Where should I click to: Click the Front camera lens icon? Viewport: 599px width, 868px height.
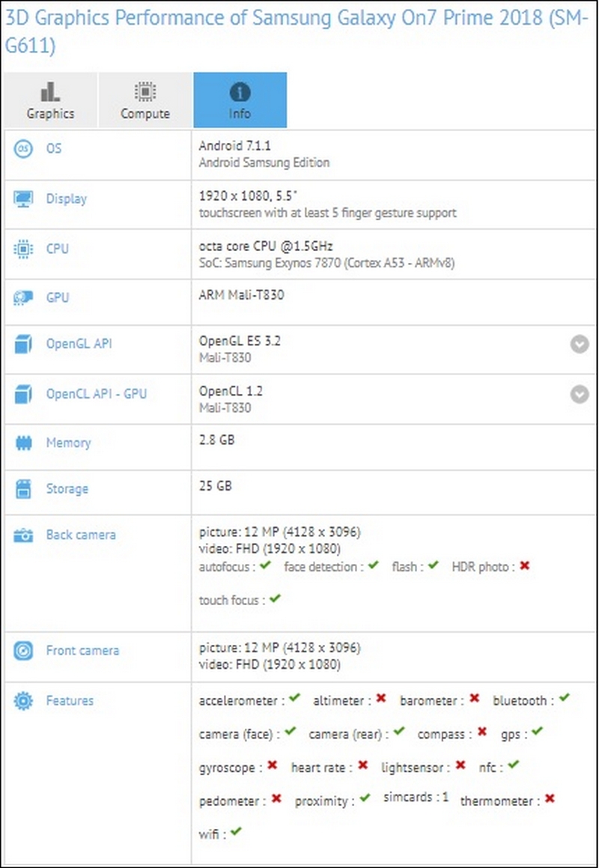pos(23,651)
